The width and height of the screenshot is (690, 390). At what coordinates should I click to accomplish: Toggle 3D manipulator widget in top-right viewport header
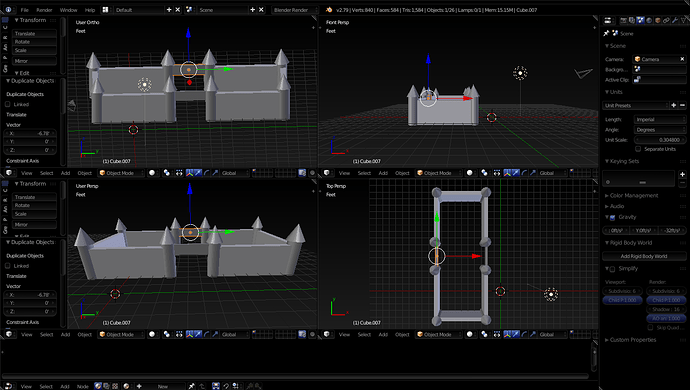click(507, 173)
